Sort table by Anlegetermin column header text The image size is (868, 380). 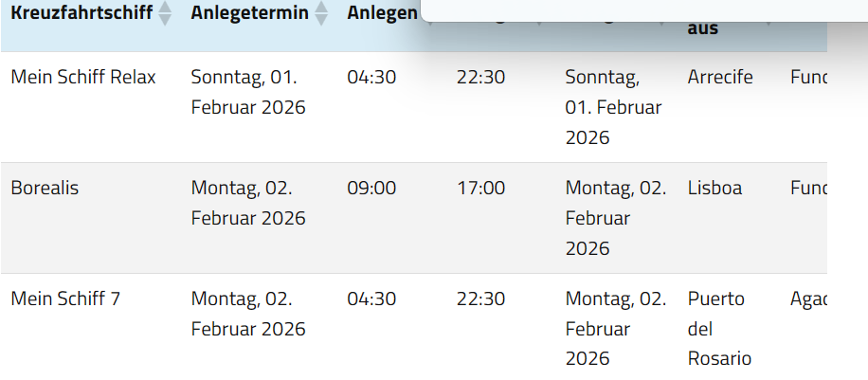(249, 13)
